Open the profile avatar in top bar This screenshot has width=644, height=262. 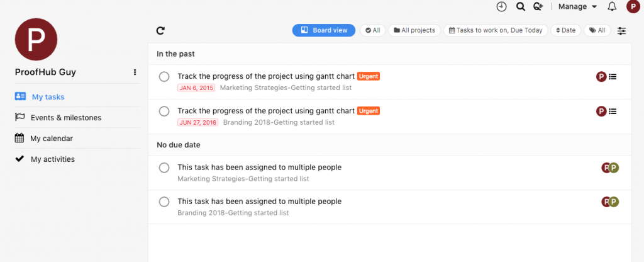point(633,6)
